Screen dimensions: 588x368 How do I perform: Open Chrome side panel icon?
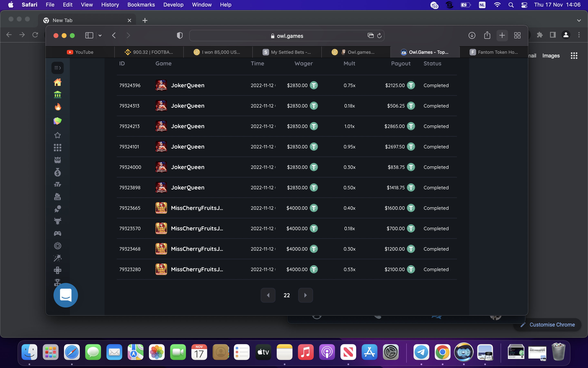(x=553, y=35)
